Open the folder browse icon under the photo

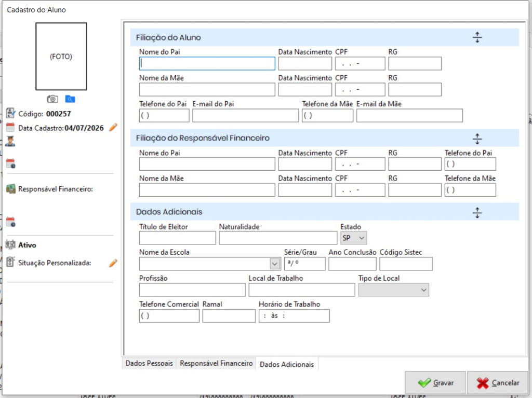[70, 99]
